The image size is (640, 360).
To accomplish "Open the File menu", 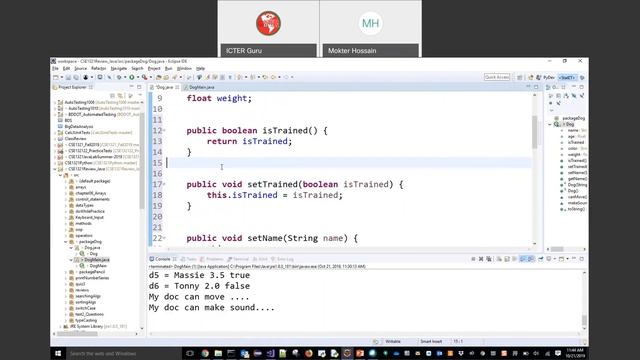I will [x=55, y=68].
